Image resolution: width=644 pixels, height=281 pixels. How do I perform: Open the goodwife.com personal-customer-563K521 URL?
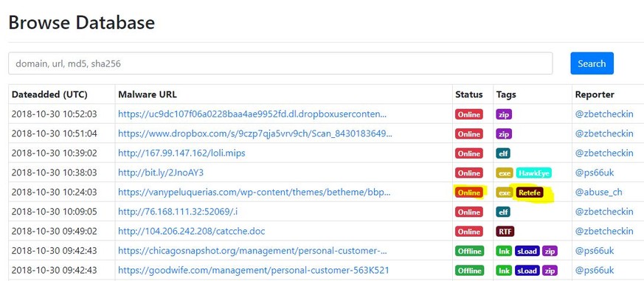pyautogui.click(x=254, y=271)
